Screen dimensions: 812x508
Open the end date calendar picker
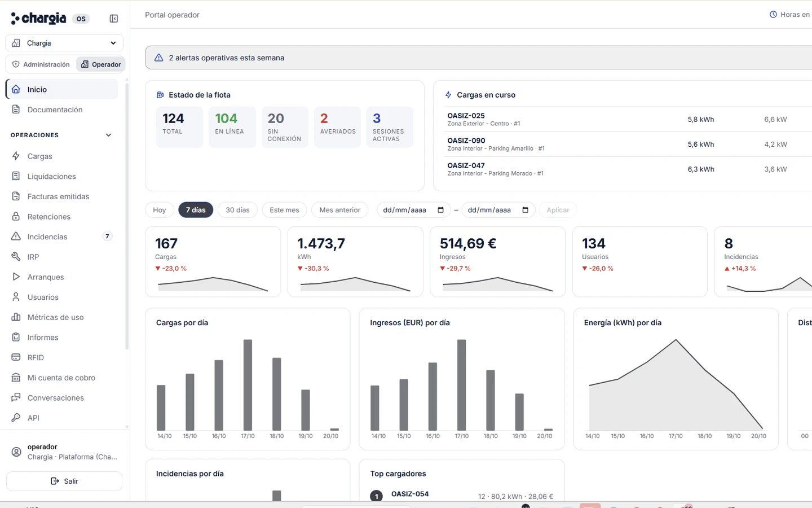526,210
